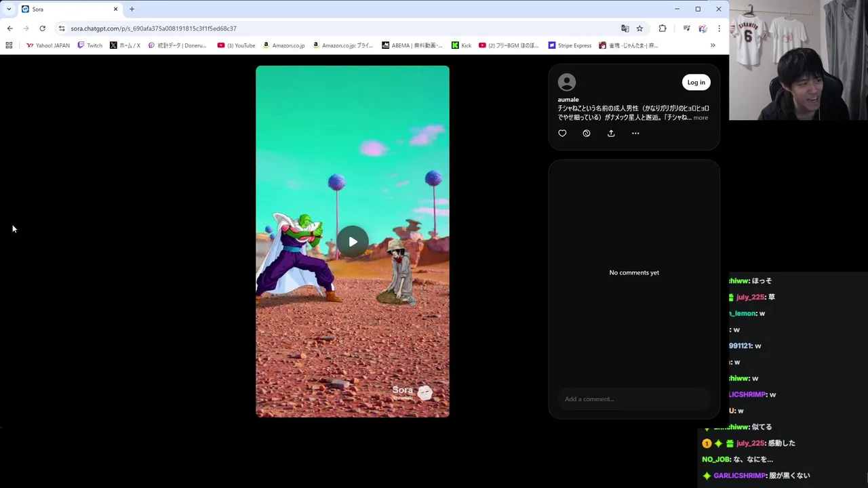Expand the bookmarks overflow chevron
The height and width of the screenshot is (488, 868).
(x=713, y=45)
